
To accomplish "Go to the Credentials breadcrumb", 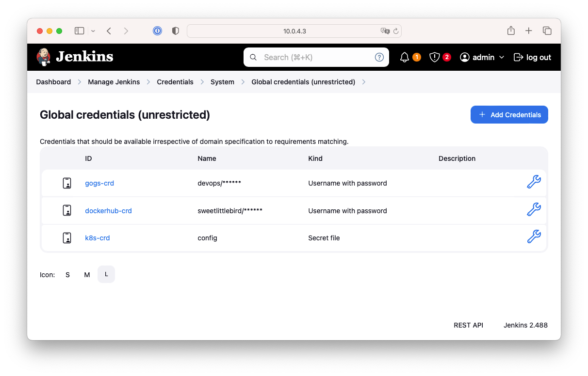I will (175, 82).
